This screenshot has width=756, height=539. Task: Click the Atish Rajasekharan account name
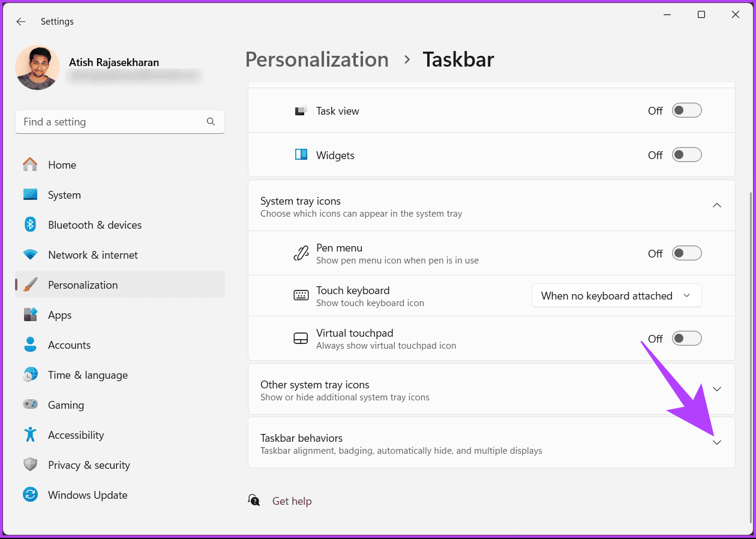(114, 62)
